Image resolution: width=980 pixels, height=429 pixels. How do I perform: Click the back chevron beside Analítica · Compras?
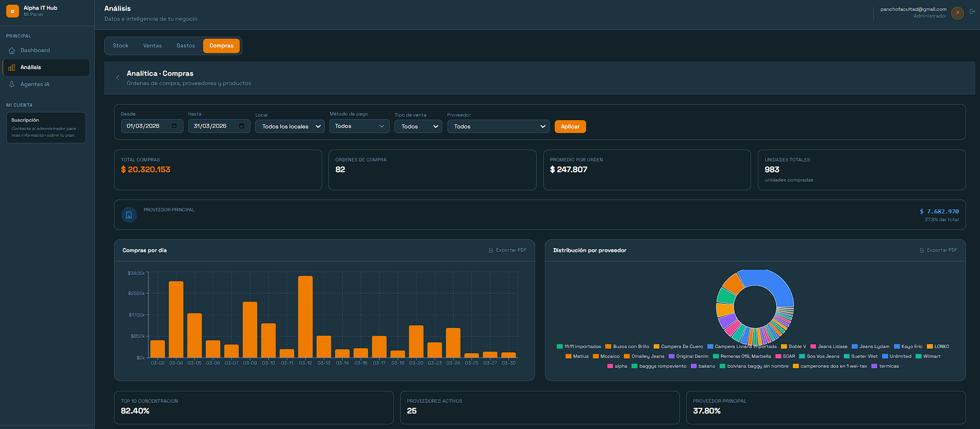[x=118, y=78]
